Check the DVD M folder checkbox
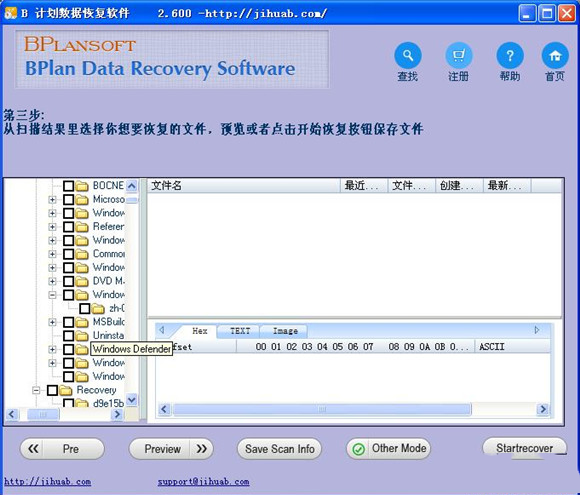Image resolution: width=580 pixels, height=495 pixels. pyautogui.click(x=68, y=281)
